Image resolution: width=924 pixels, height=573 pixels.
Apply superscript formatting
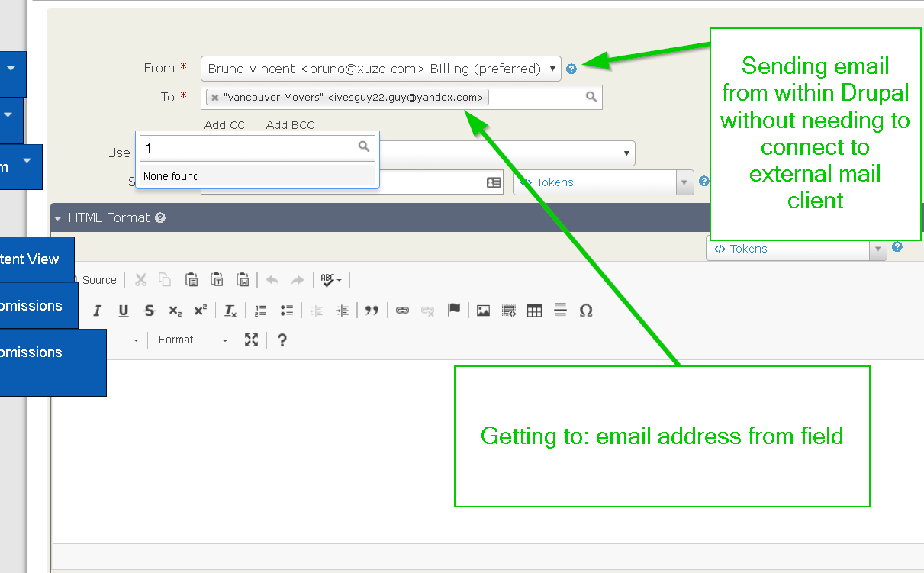pyautogui.click(x=200, y=311)
